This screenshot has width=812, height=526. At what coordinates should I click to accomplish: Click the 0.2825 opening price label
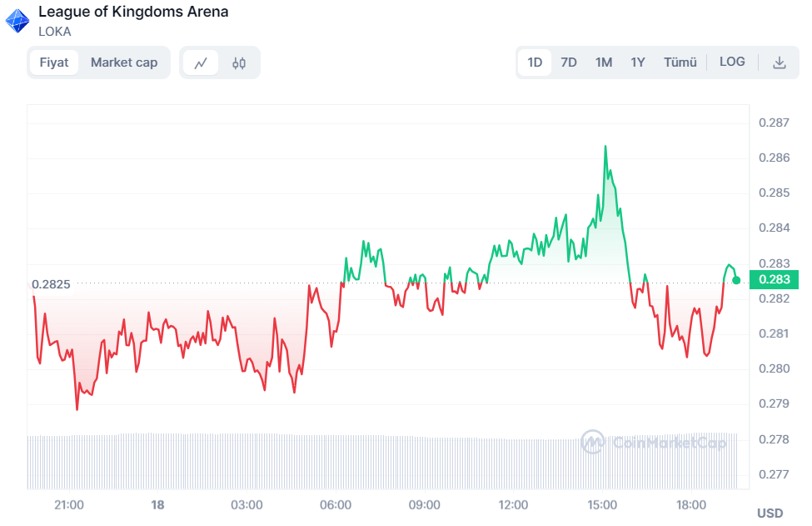(51, 284)
